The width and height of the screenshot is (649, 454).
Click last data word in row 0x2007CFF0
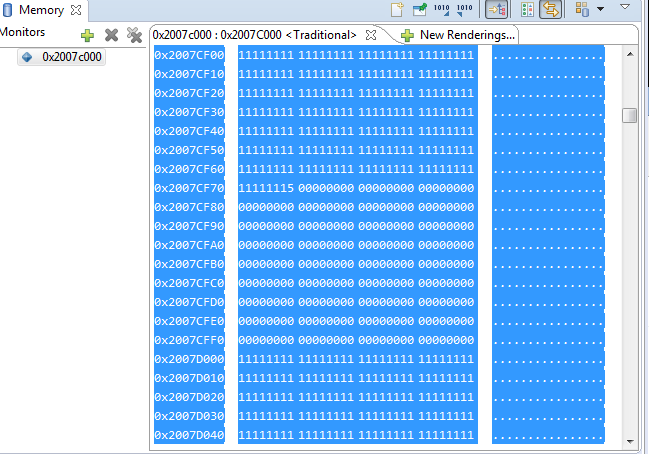(x=446, y=341)
